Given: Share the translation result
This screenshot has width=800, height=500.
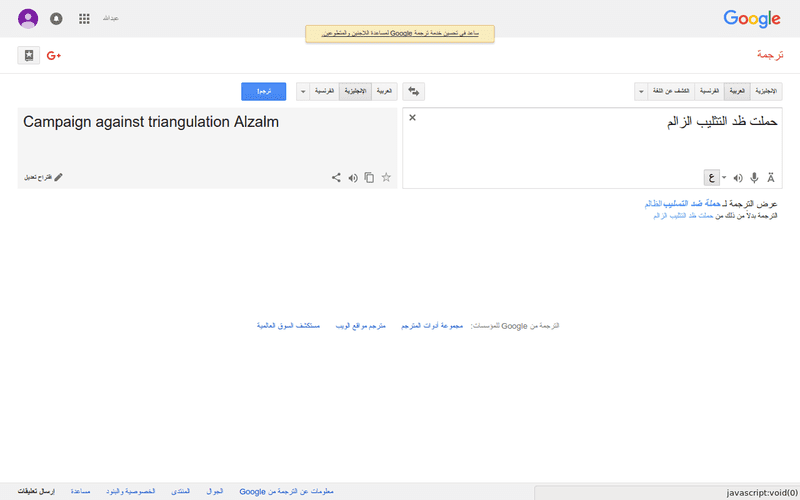Looking at the screenshot, I should [x=336, y=178].
